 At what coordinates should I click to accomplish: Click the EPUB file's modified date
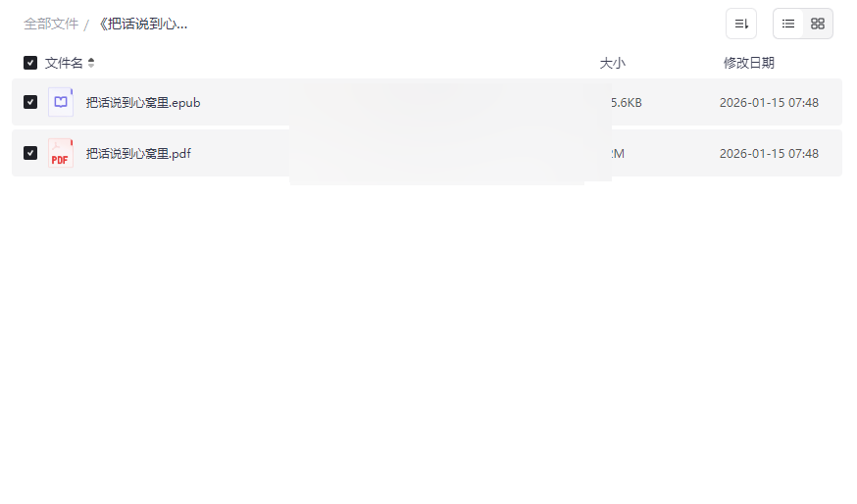click(769, 102)
